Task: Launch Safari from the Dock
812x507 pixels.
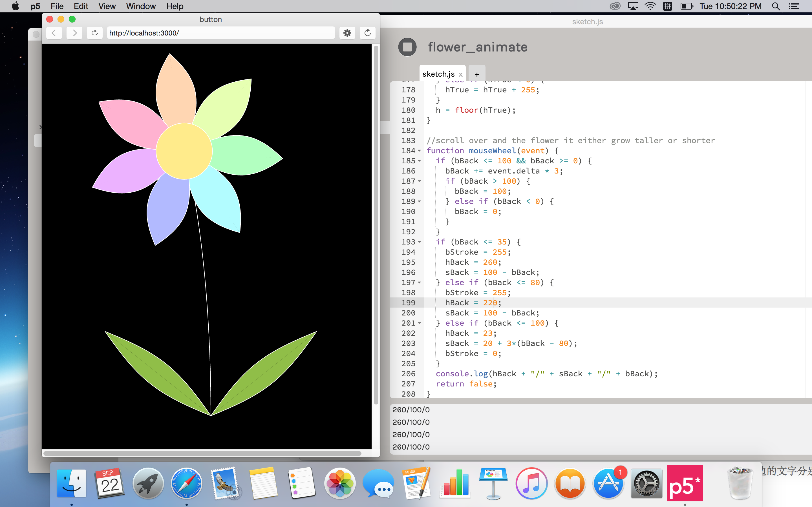Action: click(x=187, y=483)
